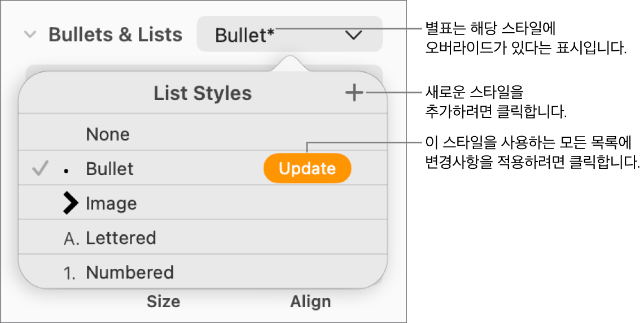
Task: Click the List Styles popover title
Action: pyautogui.click(x=203, y=93)
